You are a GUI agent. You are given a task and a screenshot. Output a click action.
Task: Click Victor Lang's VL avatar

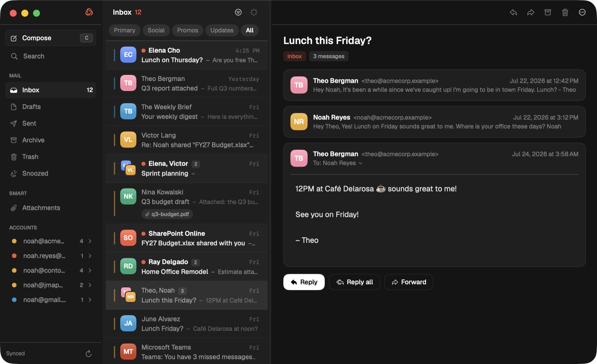point(128,140)
